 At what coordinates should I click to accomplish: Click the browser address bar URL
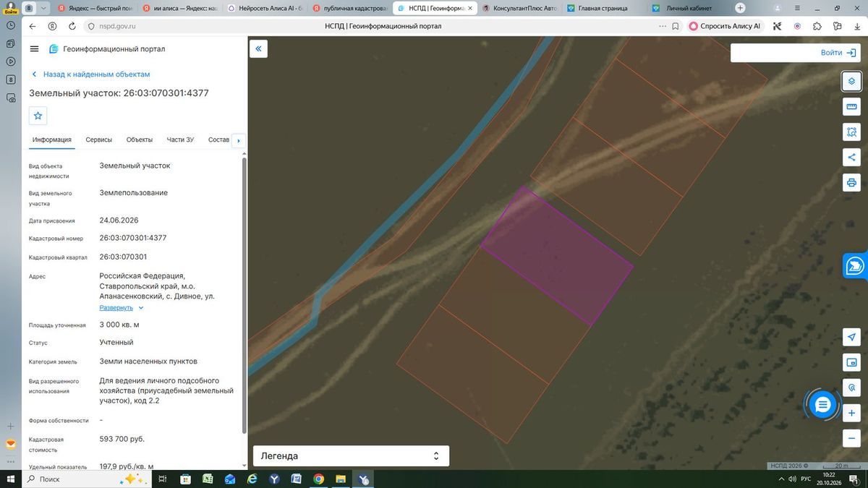118,26
